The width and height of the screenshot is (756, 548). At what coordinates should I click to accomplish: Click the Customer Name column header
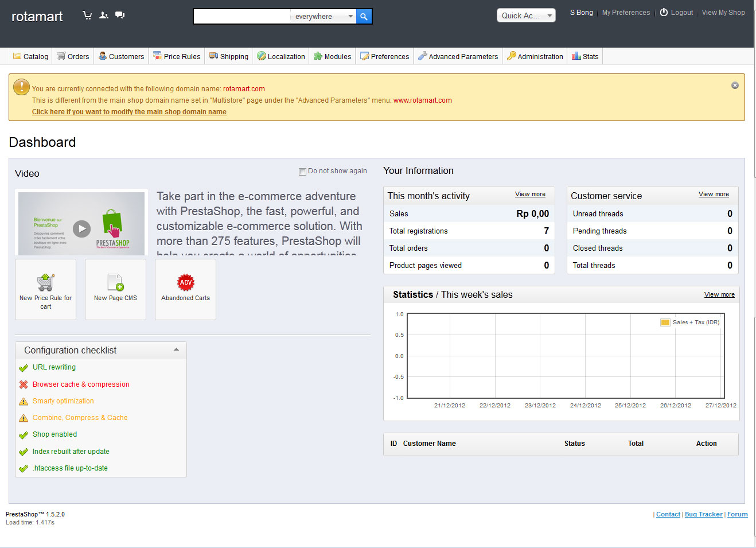[x=430, y=444]
